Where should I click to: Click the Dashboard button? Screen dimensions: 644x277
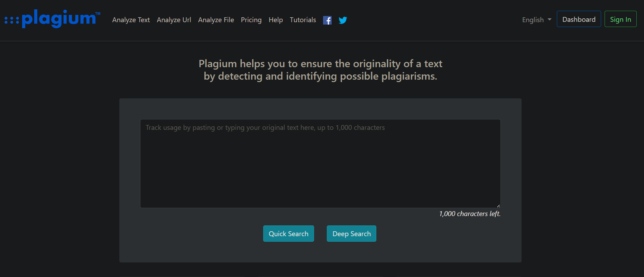(579, 19)
